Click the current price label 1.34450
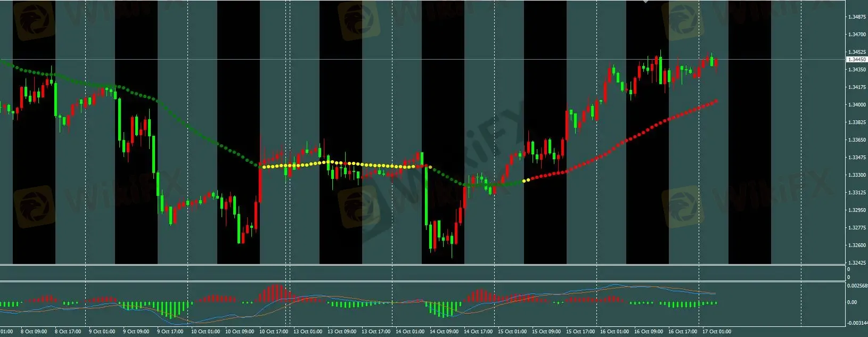868x337 pixels. pyautogui.click(x=857, y=60)
